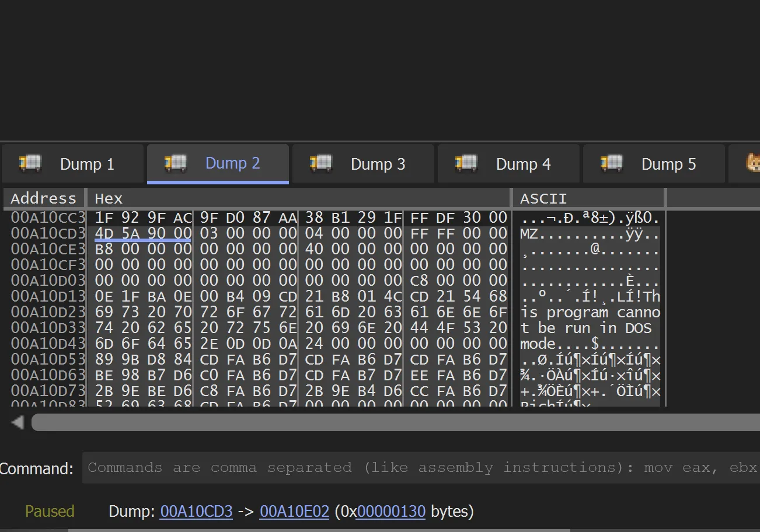The image size is (760, 532).
Task: Select address row 00A10D13
Action: (x=48, y=296)
